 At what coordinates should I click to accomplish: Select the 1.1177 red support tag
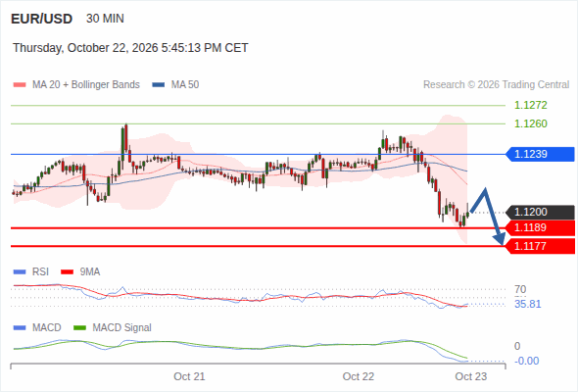pyautogui.click(x=540, y=246)
